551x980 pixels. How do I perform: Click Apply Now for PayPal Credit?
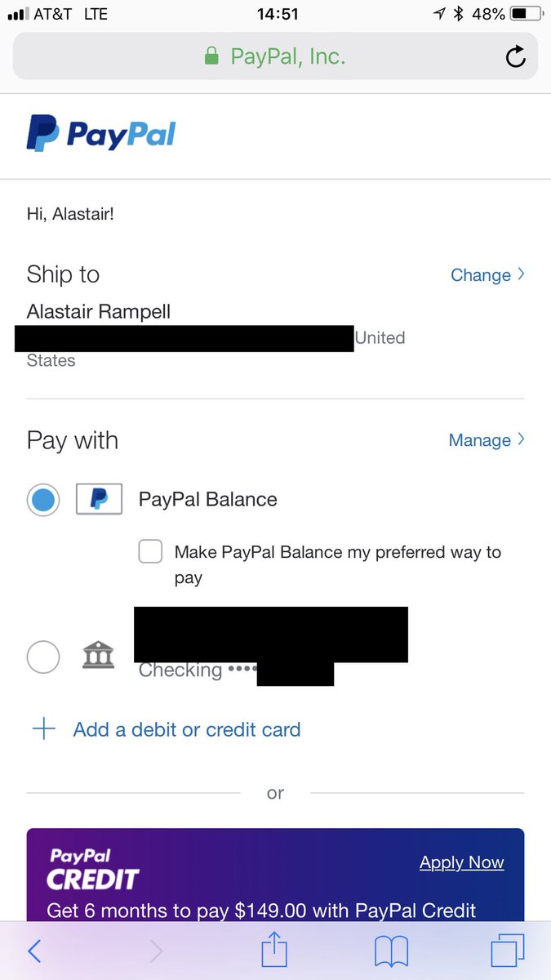pos(461,862)
